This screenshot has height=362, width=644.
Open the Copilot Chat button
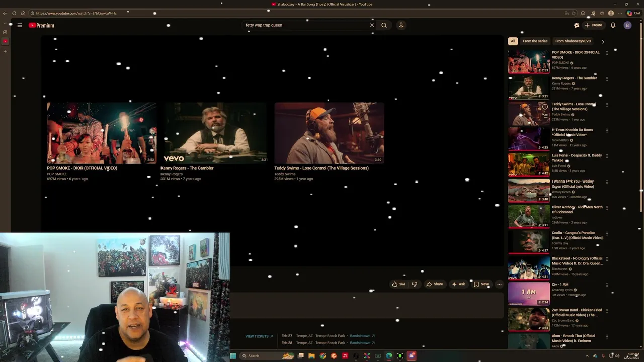point(633,13)
